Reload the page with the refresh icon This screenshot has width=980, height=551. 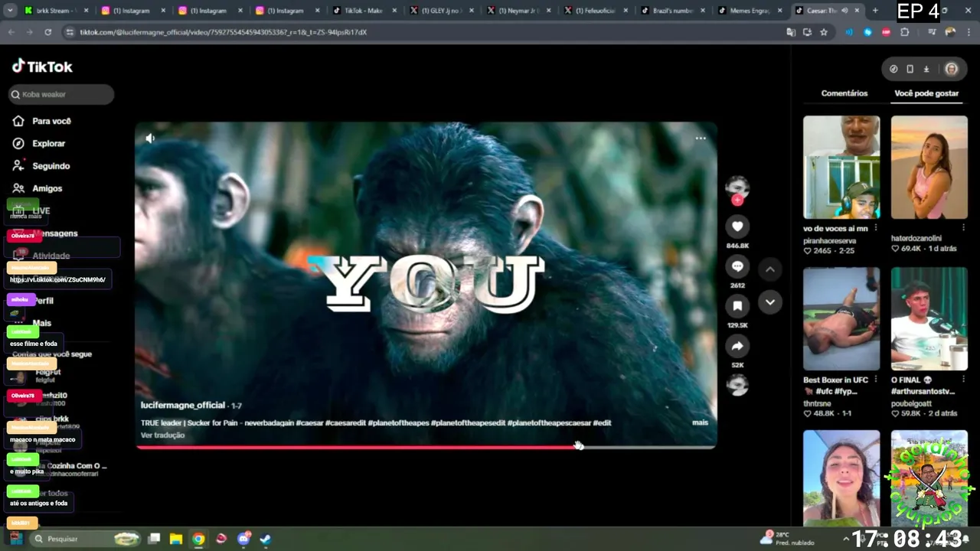(47, 32)
